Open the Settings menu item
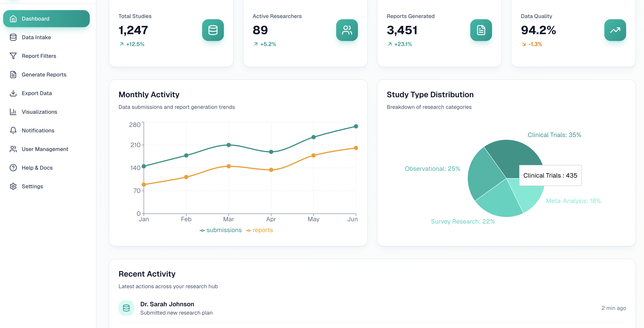Image resolution: width=644 pixels, height=328 pixels. pos(32,186)
